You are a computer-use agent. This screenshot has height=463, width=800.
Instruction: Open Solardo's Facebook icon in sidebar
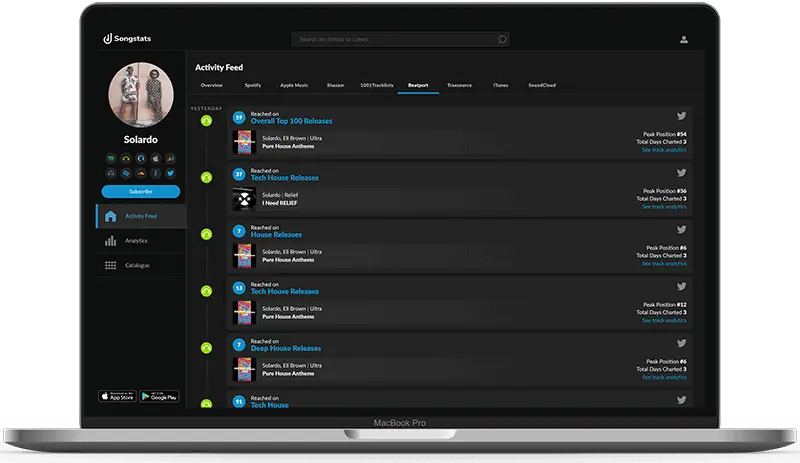point(156,173)
